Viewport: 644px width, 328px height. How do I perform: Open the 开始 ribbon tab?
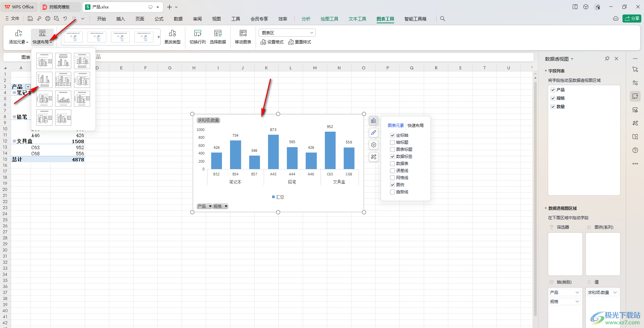[x=102, y=19]
